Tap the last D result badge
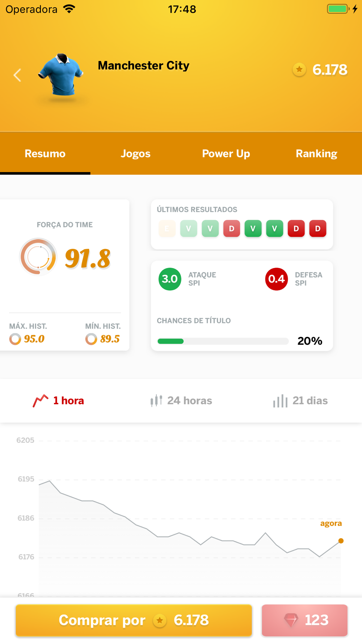The width and height of the screenshot is (362, 644). (318, 229)
